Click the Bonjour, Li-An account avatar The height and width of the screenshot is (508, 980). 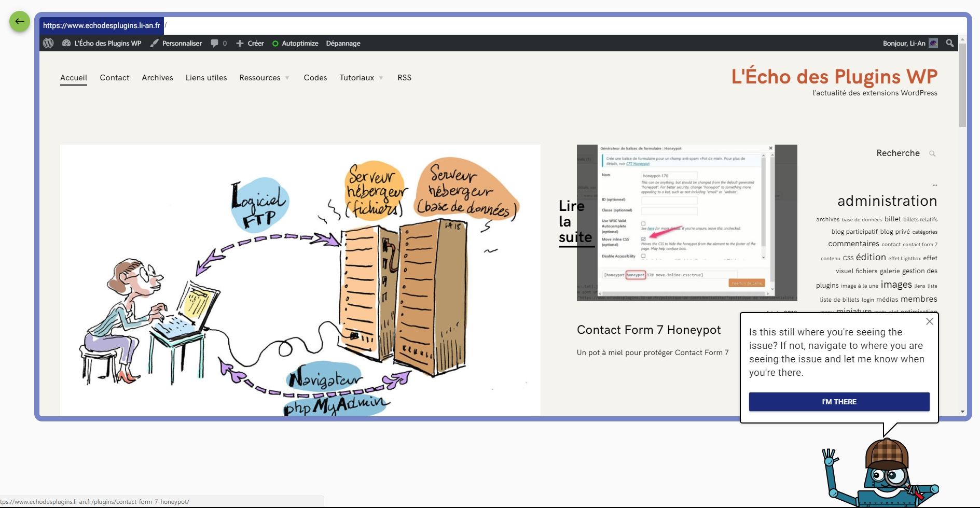coord(933,43)
